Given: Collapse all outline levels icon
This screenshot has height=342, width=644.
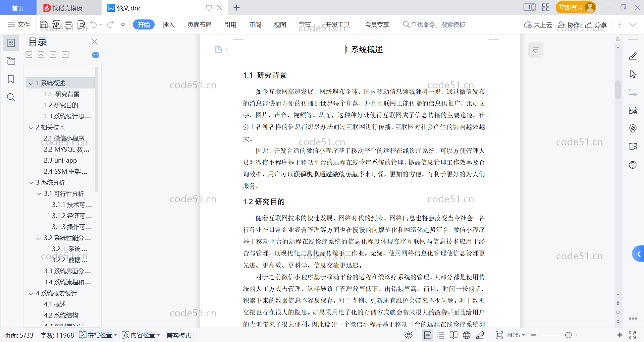Looking at the screenshot, I should (41, 55).
